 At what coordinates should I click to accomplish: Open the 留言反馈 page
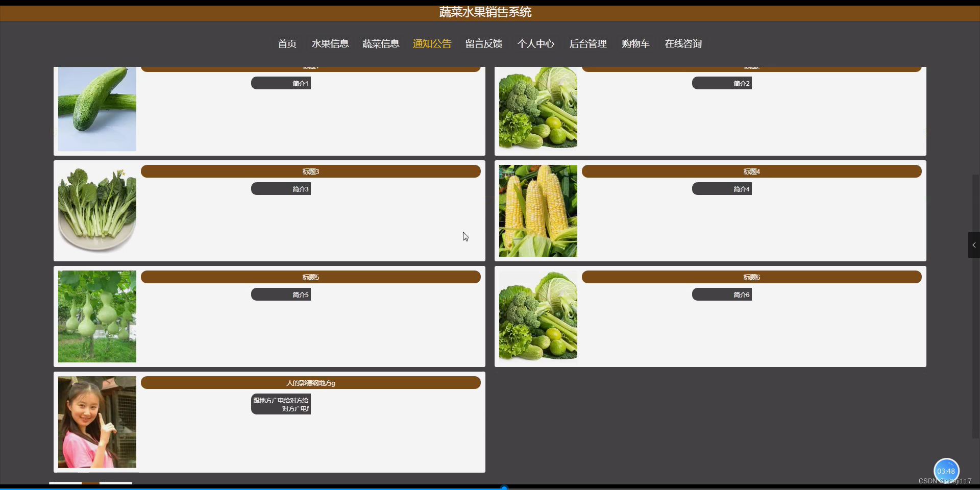click(x=483, y=44)
